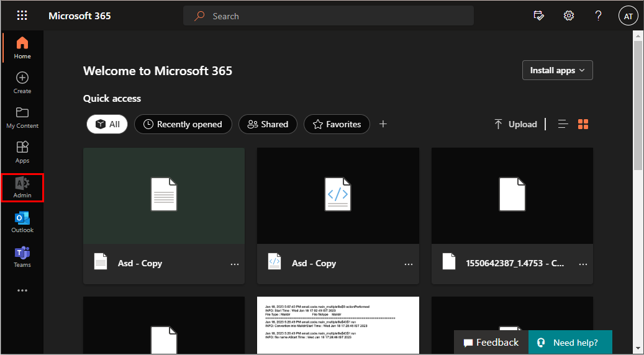Click the Microsoft 365 title

[79, 16]
